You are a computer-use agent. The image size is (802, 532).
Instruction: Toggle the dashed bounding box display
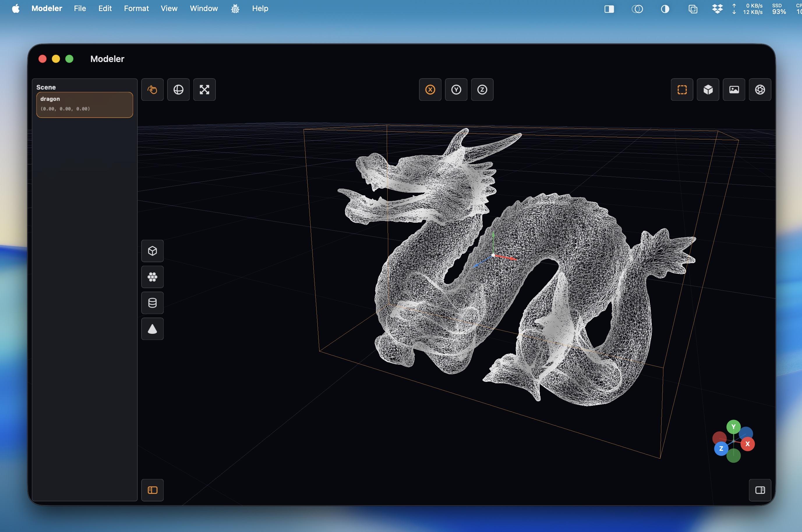click(x=682, y=90)
